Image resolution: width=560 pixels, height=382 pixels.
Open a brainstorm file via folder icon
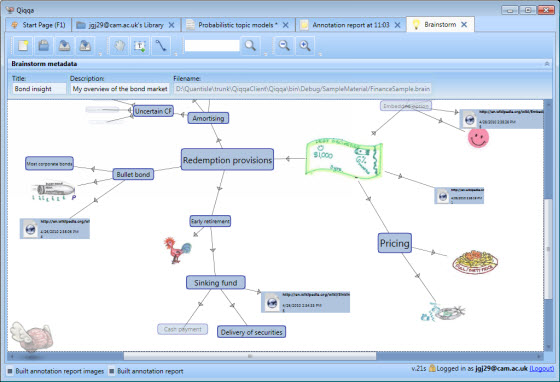(x=44, y=46)
